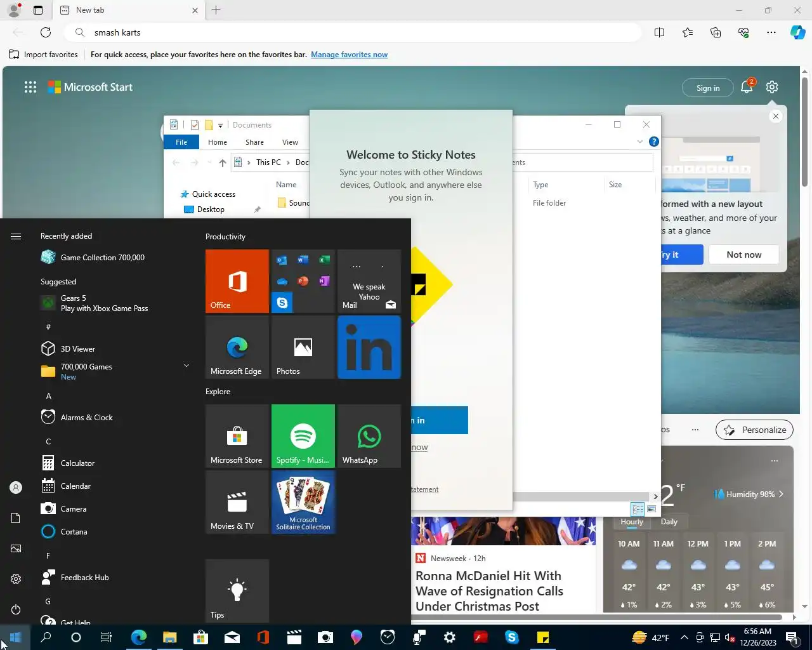Click the Skype icon in Office folder tile
This screenshot has height=650, width=812.
[282, 303]
